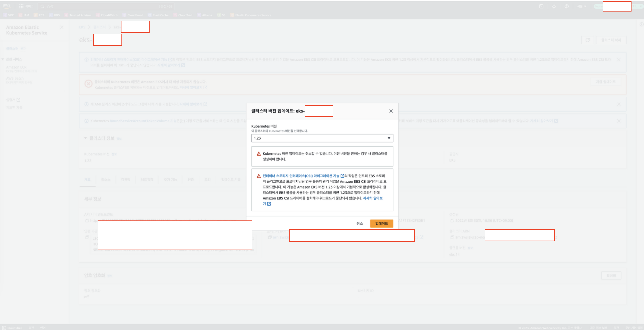Click the 취소 cancel button
This screenshot has width=644, height=330.
[359, 223]
